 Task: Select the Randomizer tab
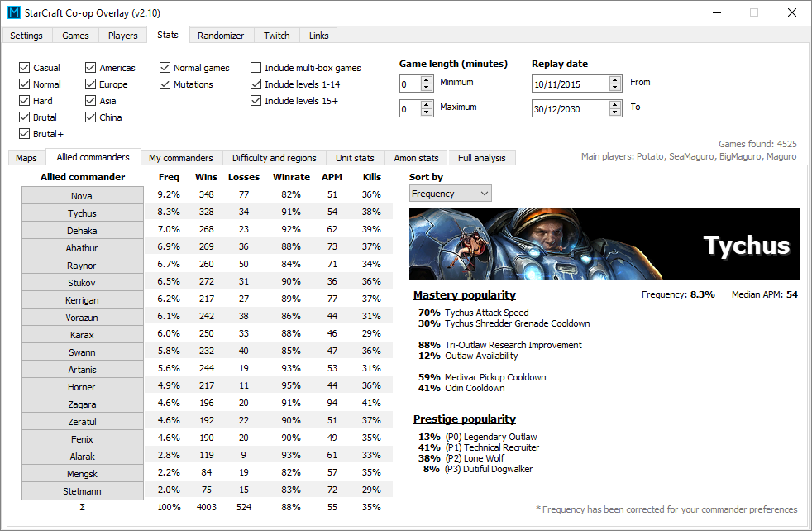pyautogui.click(x=221, y=36)
